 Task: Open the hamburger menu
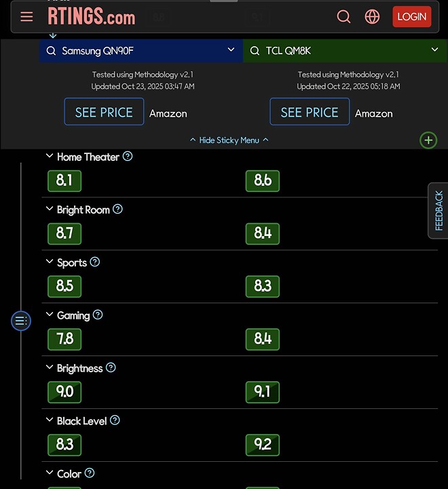tap(26, 17)
